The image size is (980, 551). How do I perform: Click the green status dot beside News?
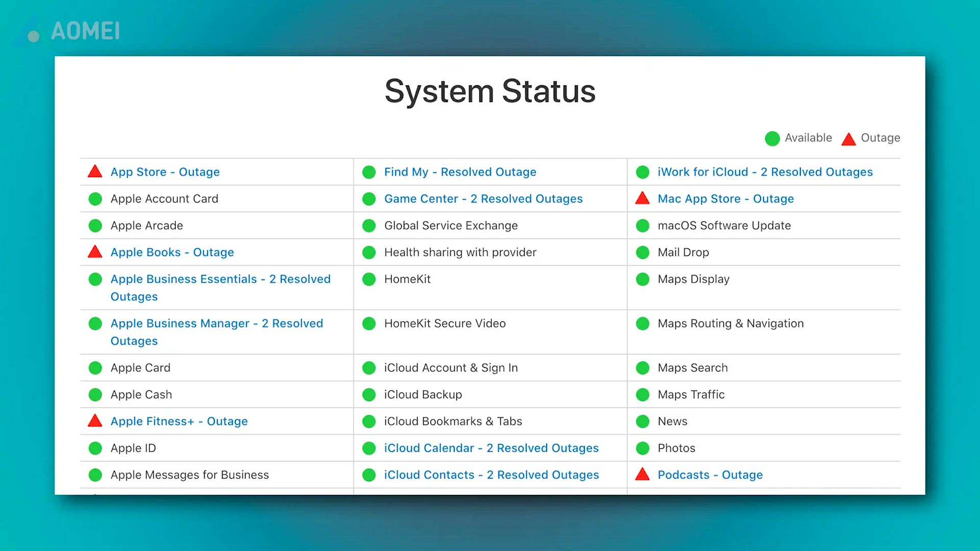pyautogui.click(x=643, y=421)
